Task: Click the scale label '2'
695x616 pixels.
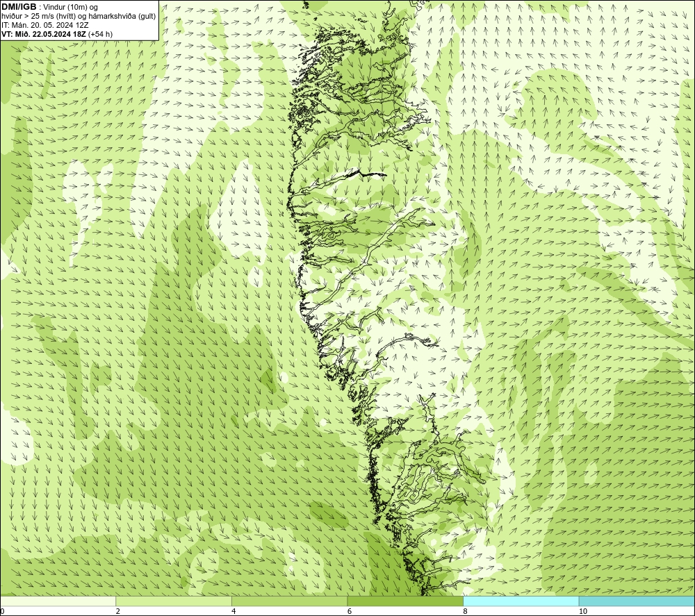Action: [118, 611]
